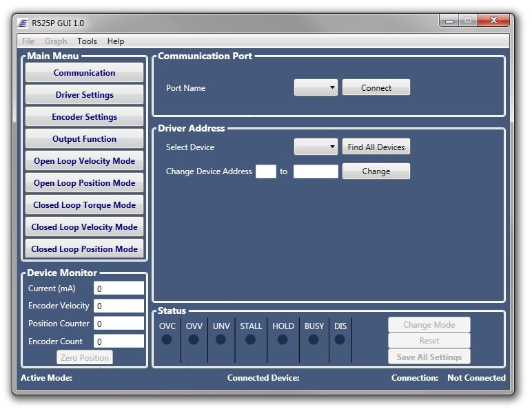Viewport: 532px width, 411px height.
Task: Click the DIS status indicator light
Action: click(x=340, y=339)
